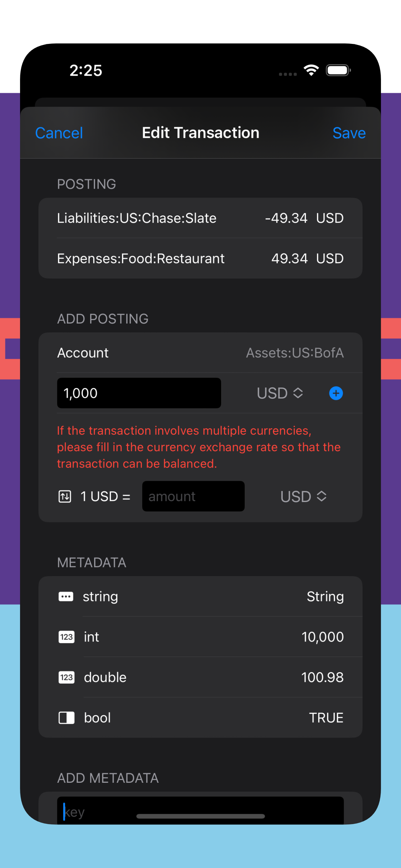Open the exchange rate USD currency picker
The image size is (401, 868).
pyautogui.click(x=303, y=496)
